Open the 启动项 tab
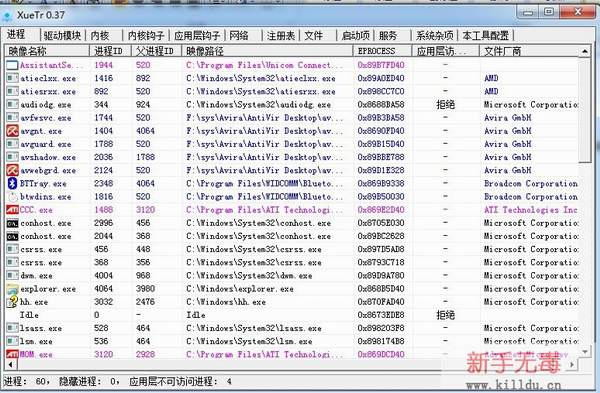The image size is (600, 393). pos(355,36)
